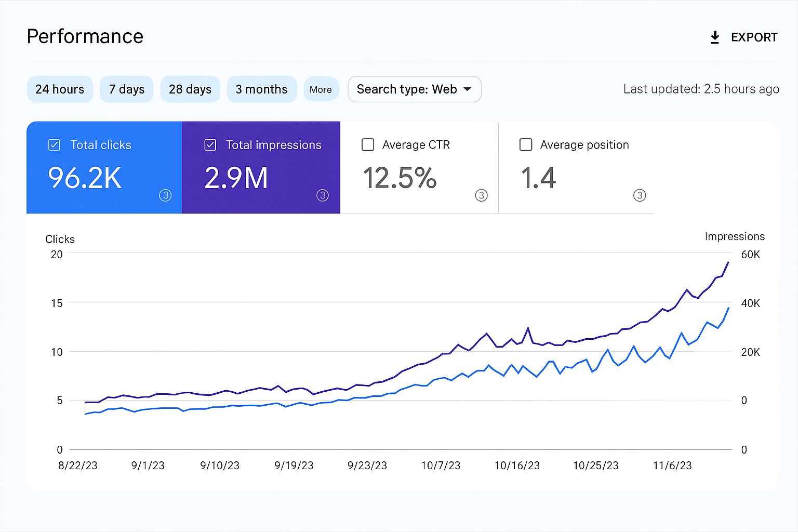The height and width of the screenshot is (532, 798).
Task: Click the 10/16/23 label on chart axis
Action: click(x=517, y=465)
